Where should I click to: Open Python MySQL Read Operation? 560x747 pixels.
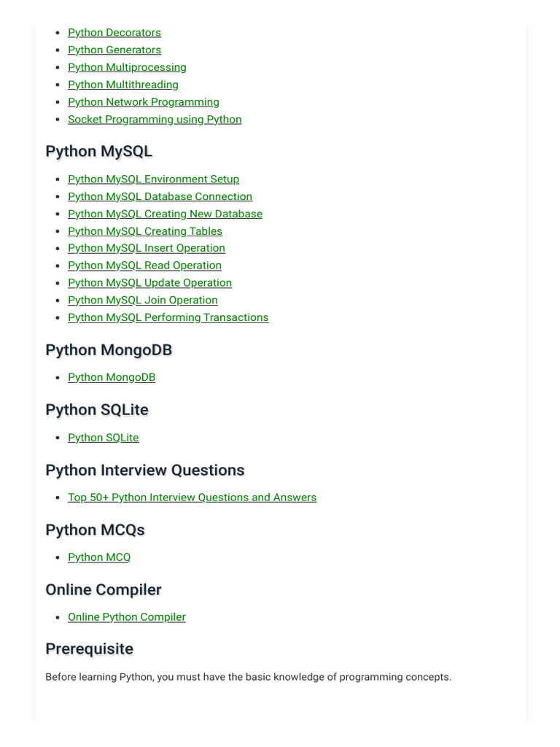144,266
